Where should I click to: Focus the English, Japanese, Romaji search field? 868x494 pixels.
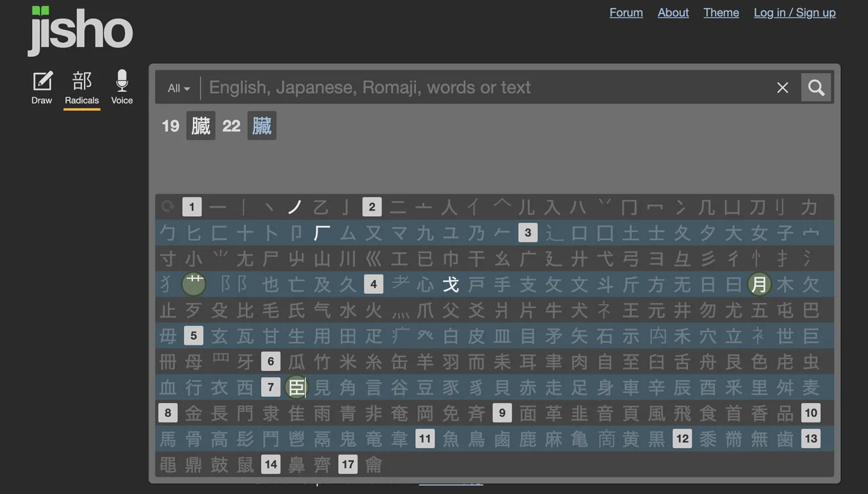[486, 88]
